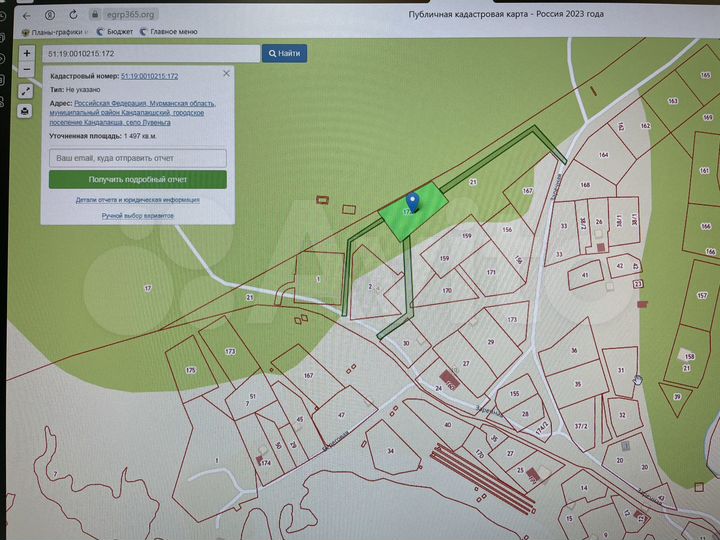This screenshot has width=720, height=540.
Task: Click the email input field for report
Action: tap(137, 158)
